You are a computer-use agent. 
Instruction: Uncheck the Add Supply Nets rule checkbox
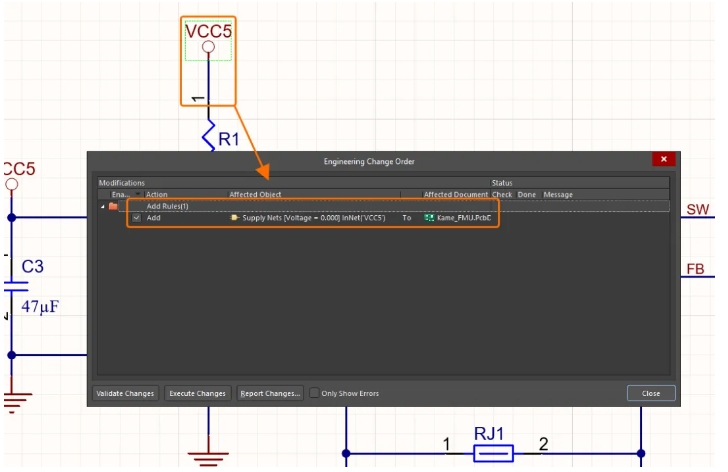(x=136, y=217)
